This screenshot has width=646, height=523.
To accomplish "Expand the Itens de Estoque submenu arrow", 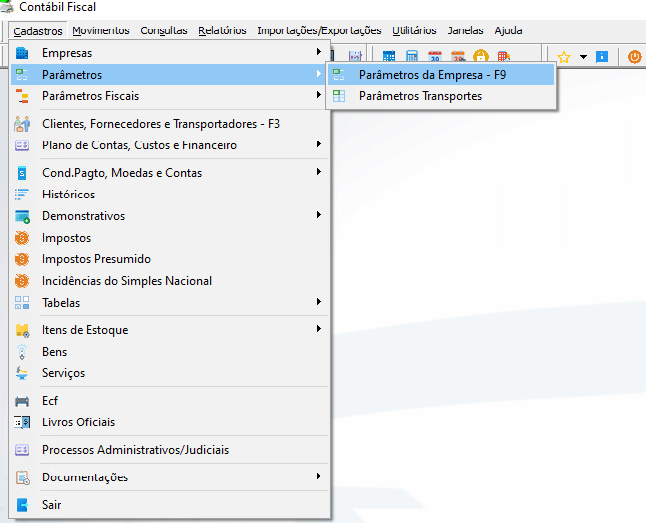I will point(318,328).
